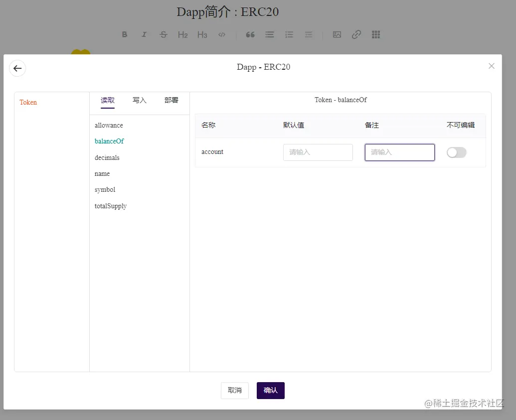Select the totalSupply function
The width and height of the screenshot is (516, 420).
click(111, 206)
